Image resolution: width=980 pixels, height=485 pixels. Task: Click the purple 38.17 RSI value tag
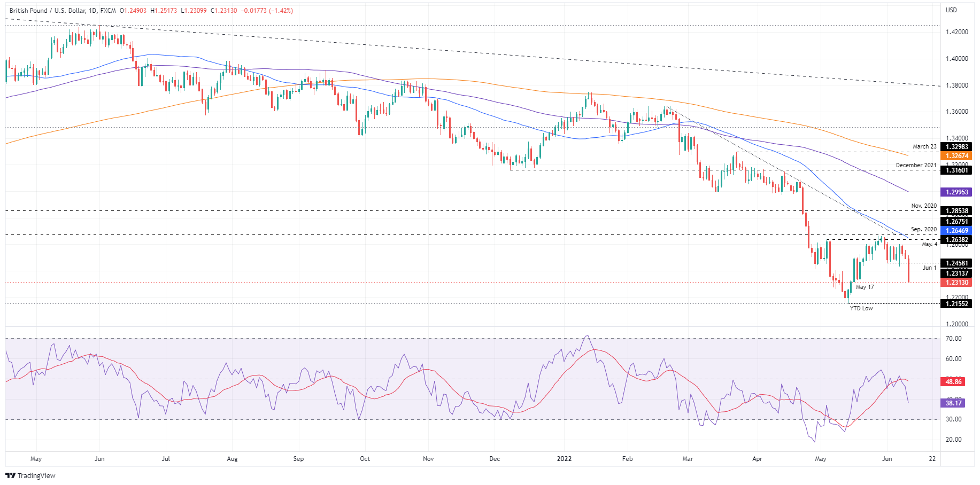953,403
